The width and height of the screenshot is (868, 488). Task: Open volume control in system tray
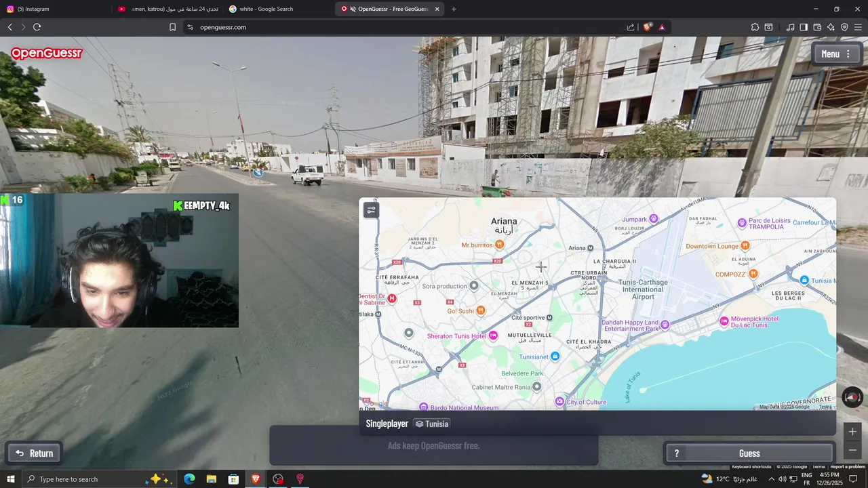point(782,479)
